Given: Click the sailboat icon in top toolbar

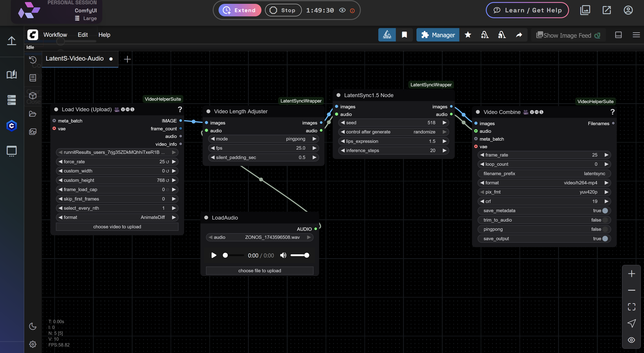Looking at the screenshot, I should [x=387, y=35].
